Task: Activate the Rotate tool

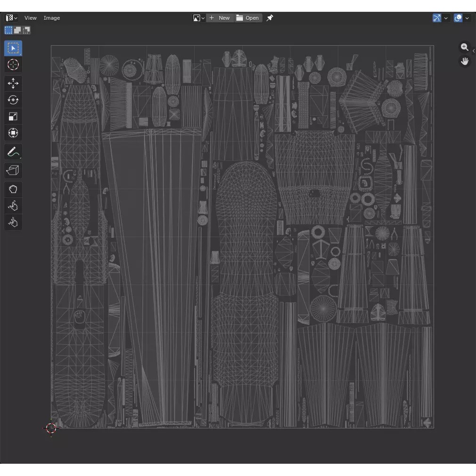Action: pyautogui.click(x=13, y=100)
